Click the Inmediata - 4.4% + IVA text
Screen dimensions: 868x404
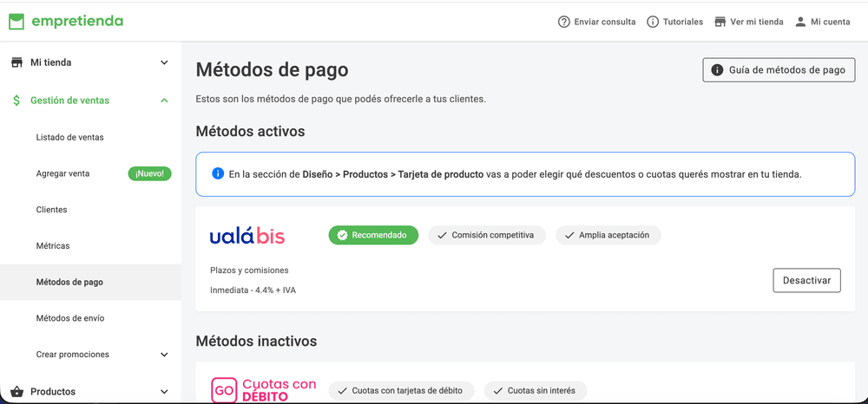253,290
